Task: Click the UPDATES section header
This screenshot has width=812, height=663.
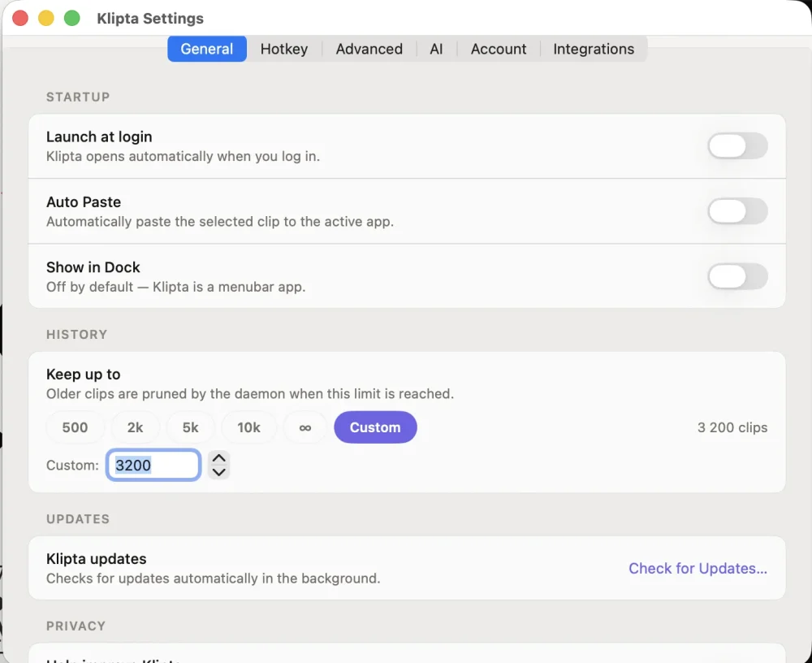Action: click(78, 519)
